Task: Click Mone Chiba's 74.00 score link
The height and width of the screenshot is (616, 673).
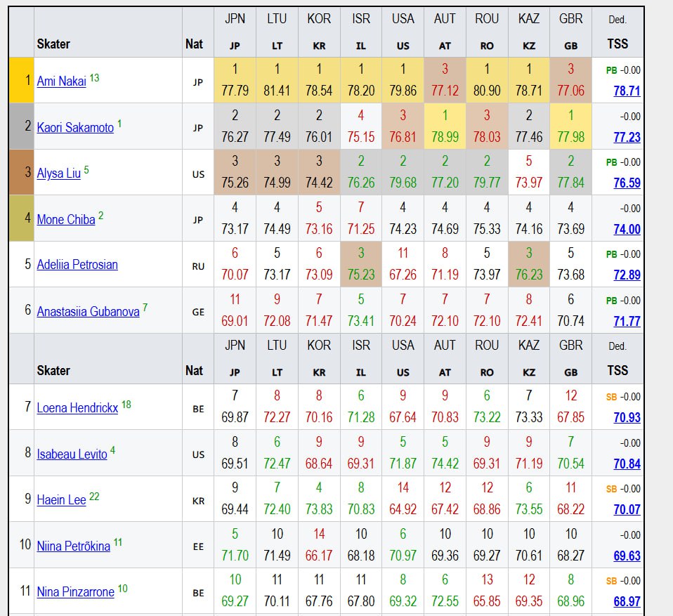Action: click(627, 230)
